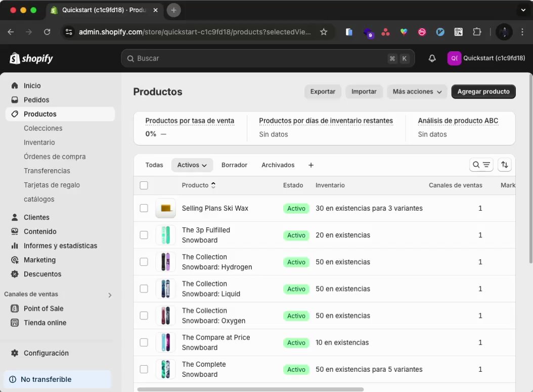The width and height of the screenshot is (533, 392).
Task: Open the search and filter icon button
Action: [481, 165]
